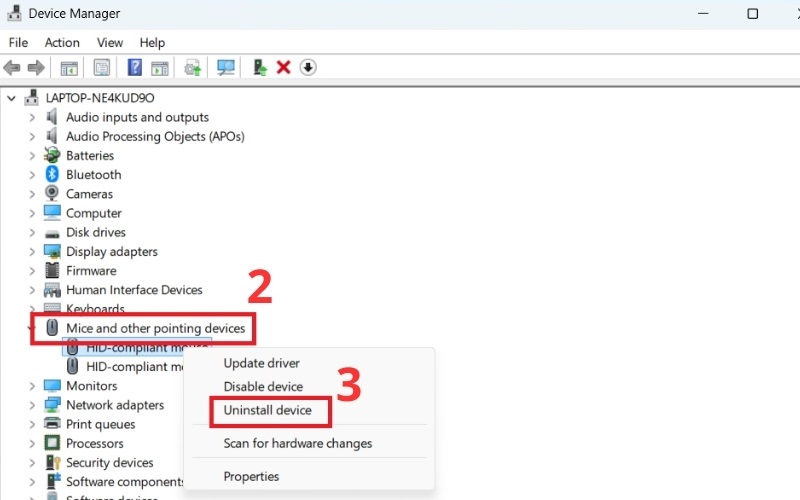
Task: Open the View menu
Action: pyautogui.click(x=110, y=43)
